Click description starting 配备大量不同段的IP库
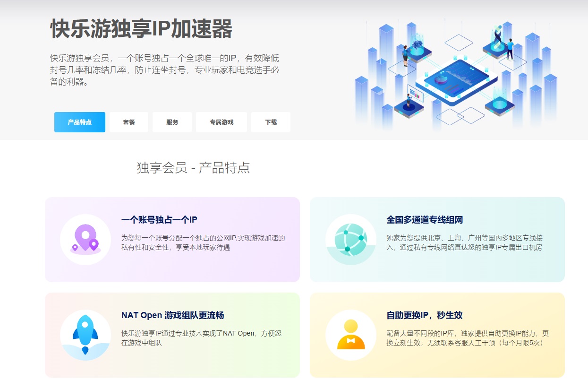588x389 pixels. point(468,338)
